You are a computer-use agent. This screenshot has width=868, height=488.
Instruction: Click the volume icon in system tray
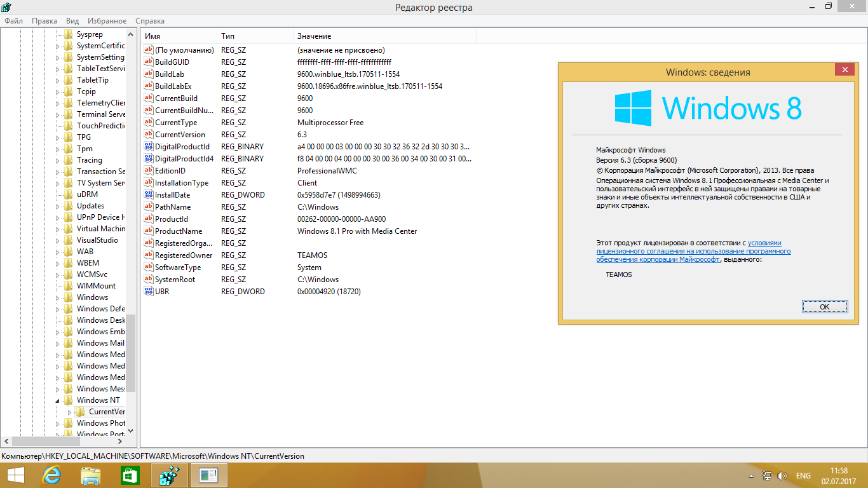click(782, 476)
